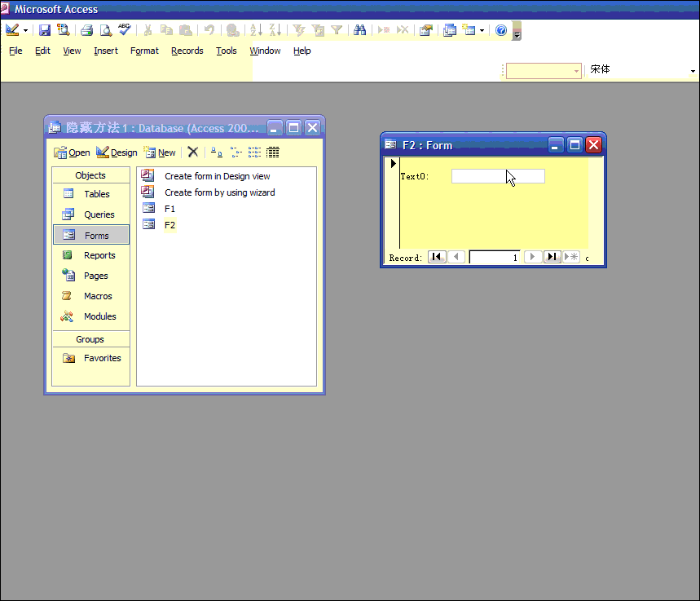The height and width of the screenshot is (601, 700).
Task: Click the Microsoft Access Help icon
Action: point(501,30)
